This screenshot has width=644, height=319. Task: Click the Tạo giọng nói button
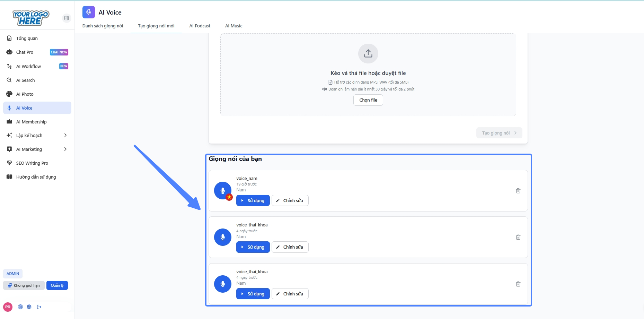point(499,133)
